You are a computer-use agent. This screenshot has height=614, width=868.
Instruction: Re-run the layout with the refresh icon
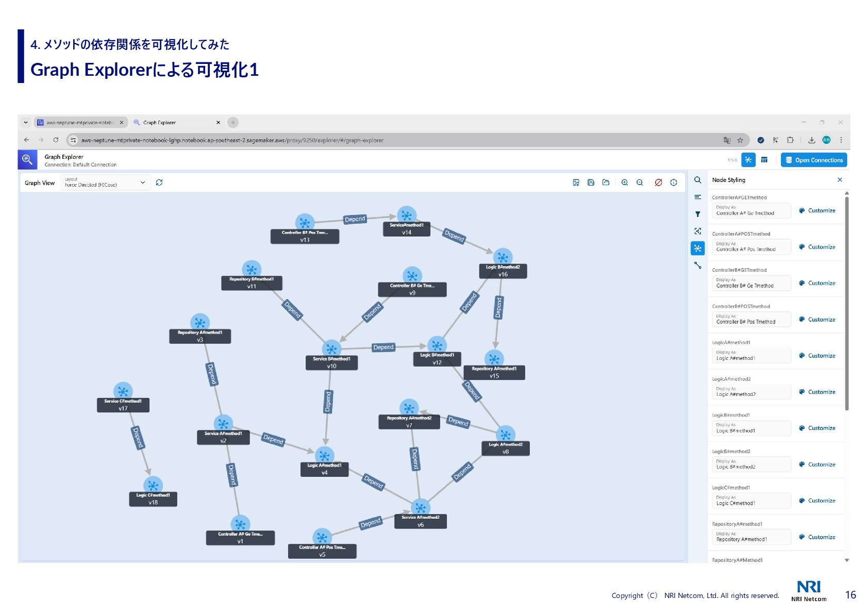pos(159,182)
